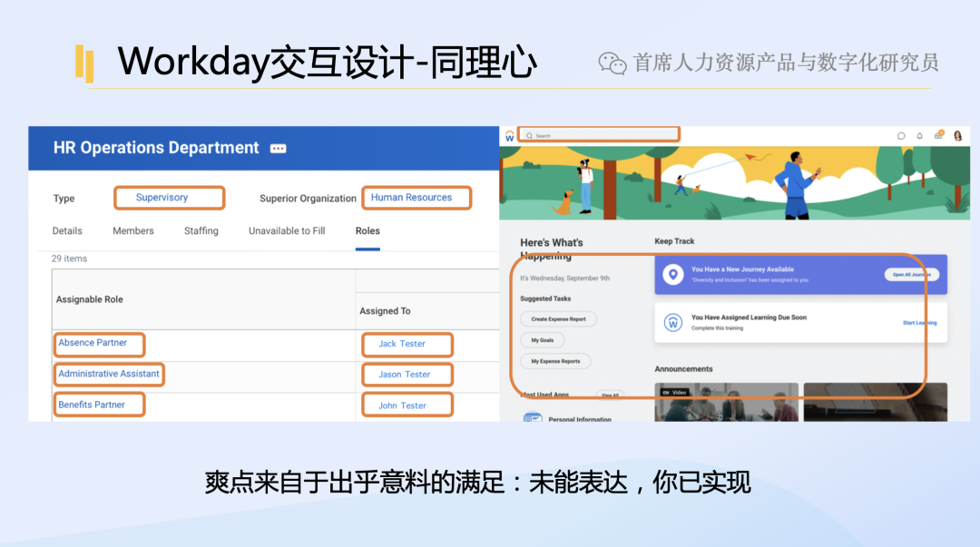Click the Open All Journeys button
The image size is (980, 547).
(x=912, y=275)
